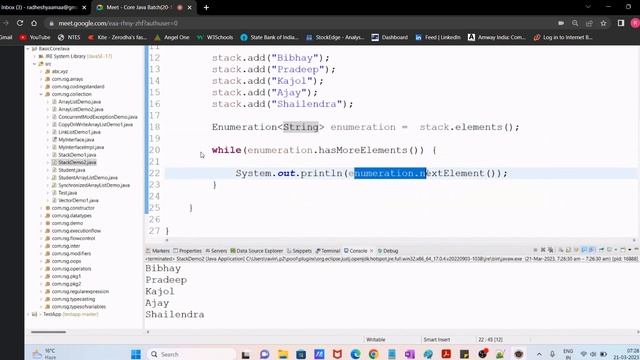The image size is (640, 360).
Task: Click the weather widget on taskbar
Action: 45,354
